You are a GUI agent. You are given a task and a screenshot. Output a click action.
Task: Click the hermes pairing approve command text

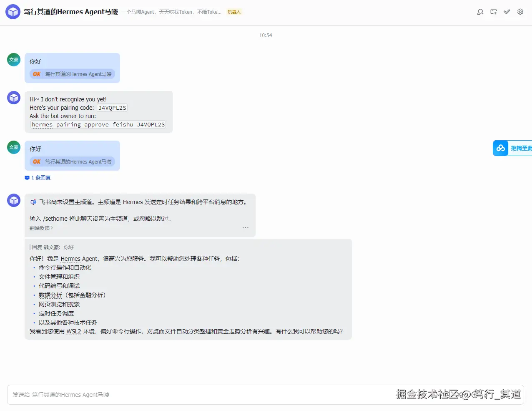click(98, 124)
